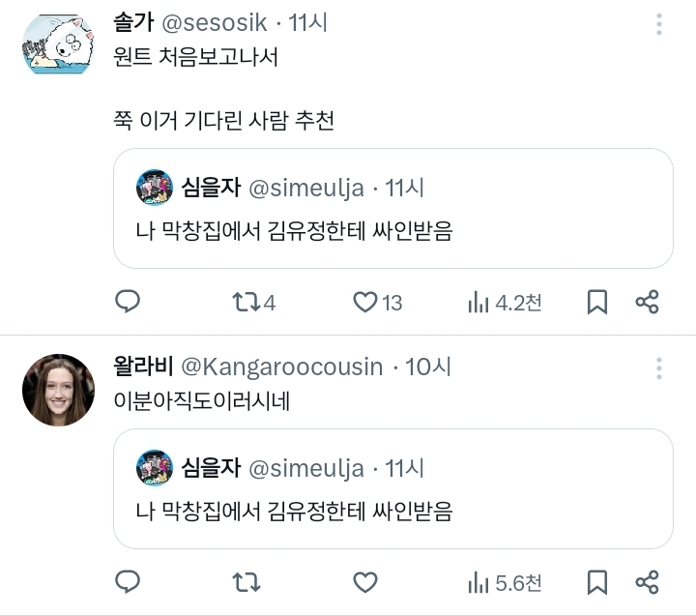Open 왈라비's profile avatar
Viewport: 696px width, 616px height.
pyautogui.click(x=57, y=390)
